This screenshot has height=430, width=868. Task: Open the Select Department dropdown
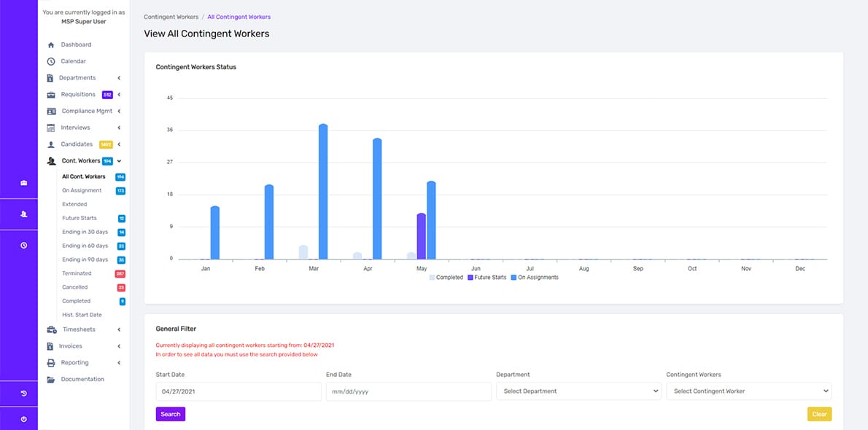578,391
